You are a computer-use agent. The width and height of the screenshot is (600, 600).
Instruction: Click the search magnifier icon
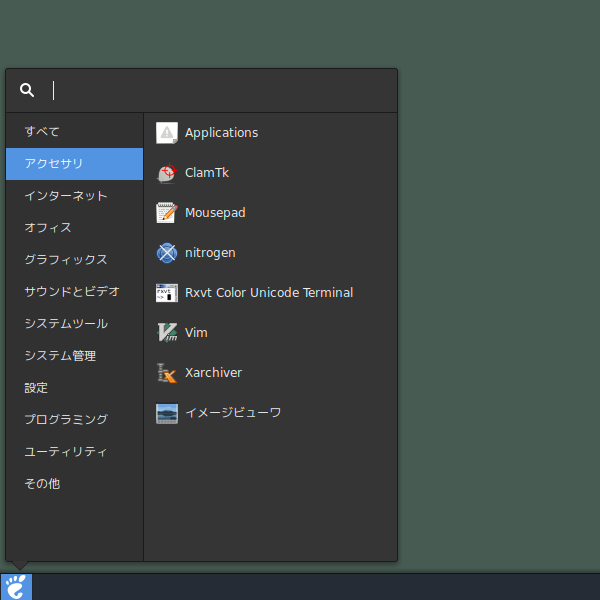pyautogui.click(x=27, y=90)
